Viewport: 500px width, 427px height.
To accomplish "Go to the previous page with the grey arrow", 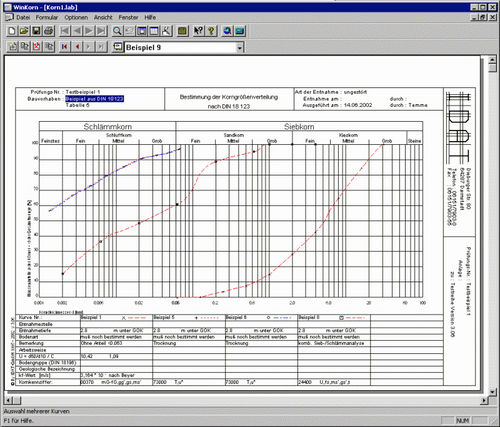I will point(77,31).
